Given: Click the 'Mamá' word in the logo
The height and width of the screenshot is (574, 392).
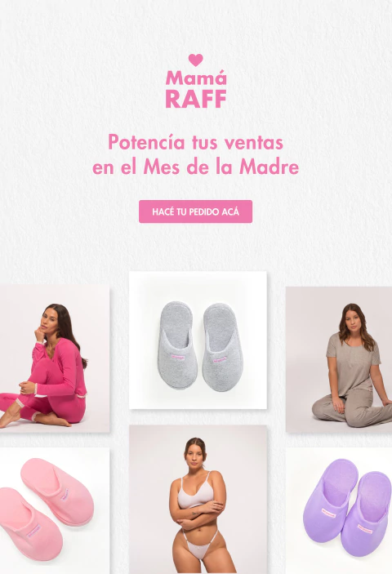Looking at the screenshot, I should pos(196,78).
